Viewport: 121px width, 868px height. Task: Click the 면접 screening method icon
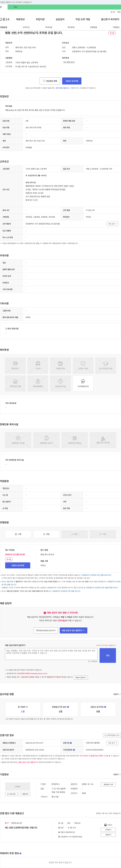point(46,534)
